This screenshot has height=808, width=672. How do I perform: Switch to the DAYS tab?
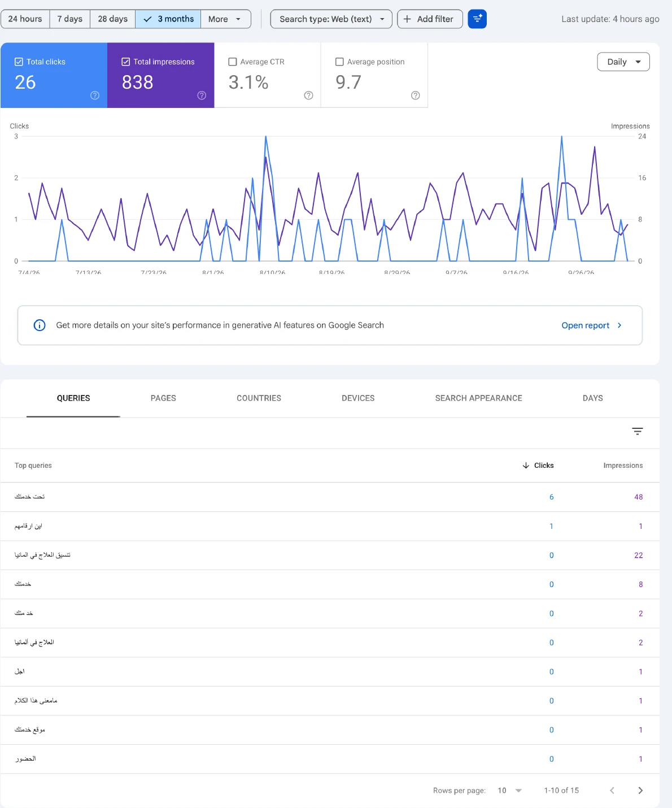593,398
